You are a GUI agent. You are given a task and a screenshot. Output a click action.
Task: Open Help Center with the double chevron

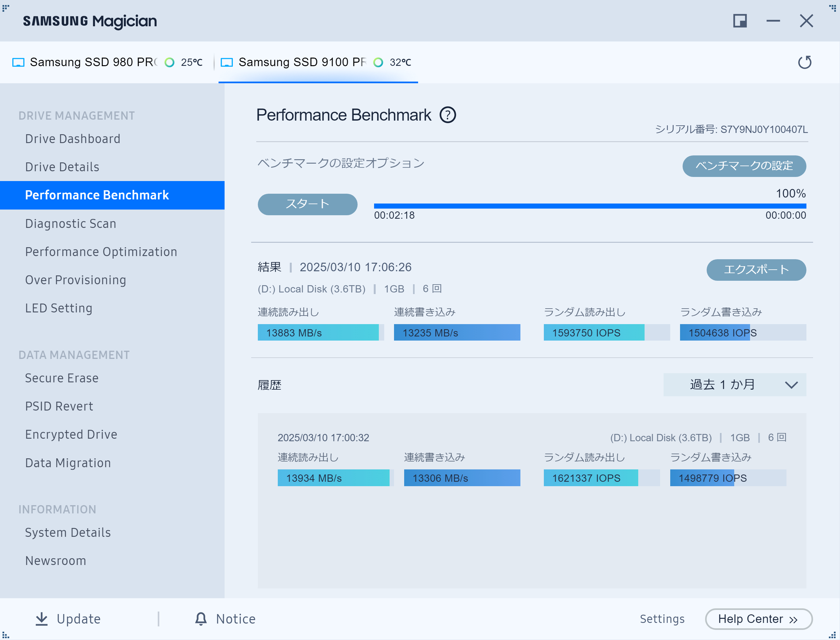point(793,619)
